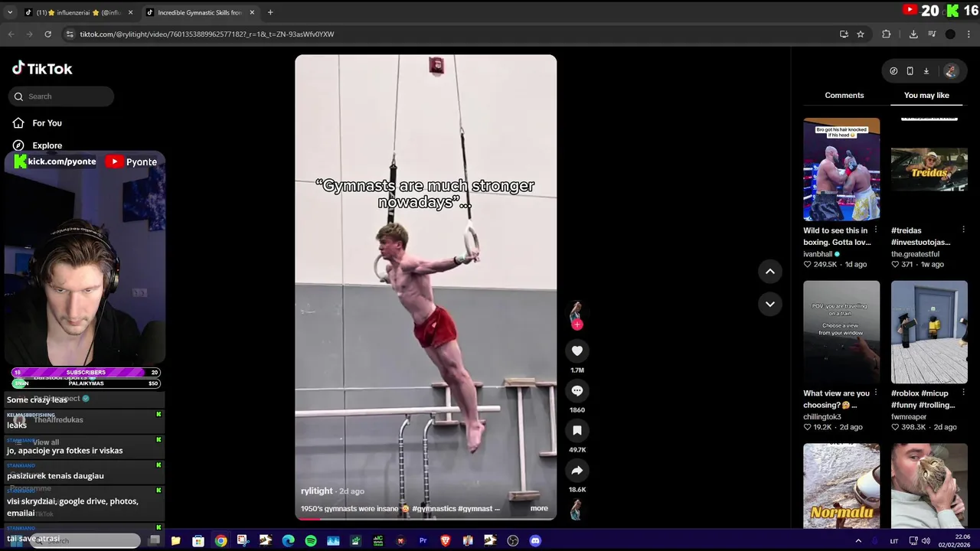Click the TikTok search field

click(x=61, y=96)
